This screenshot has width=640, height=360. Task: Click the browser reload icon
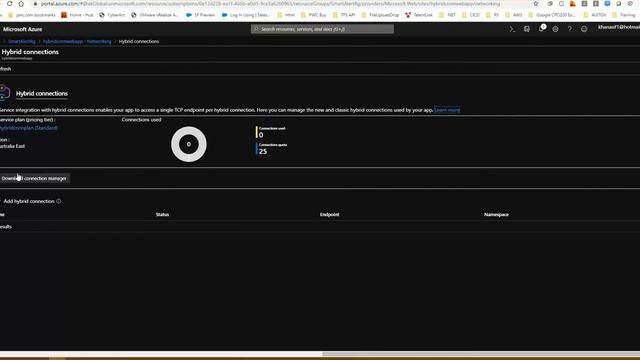pyautogui.click(x=9, y=3)
